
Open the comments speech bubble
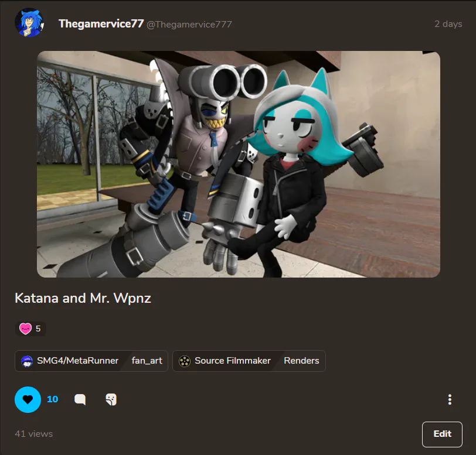80,399
